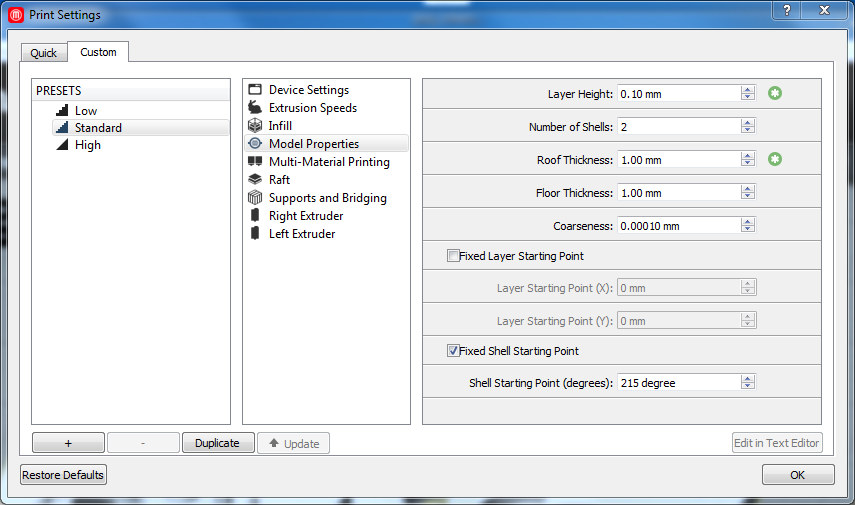
Task: Go to the Infill settings section
Action: click(x=326, y=125)
